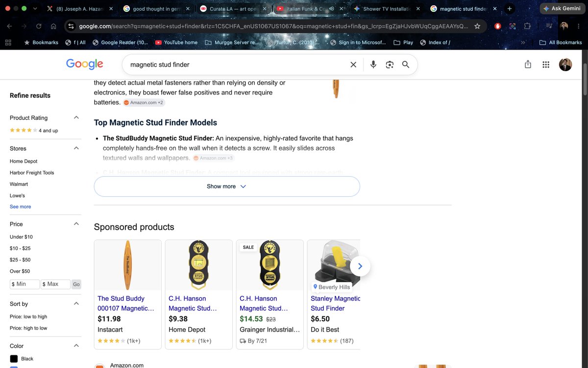Filter stores by Home Depot
Viewport: 588px width, 368px height.
coord(24,161)
